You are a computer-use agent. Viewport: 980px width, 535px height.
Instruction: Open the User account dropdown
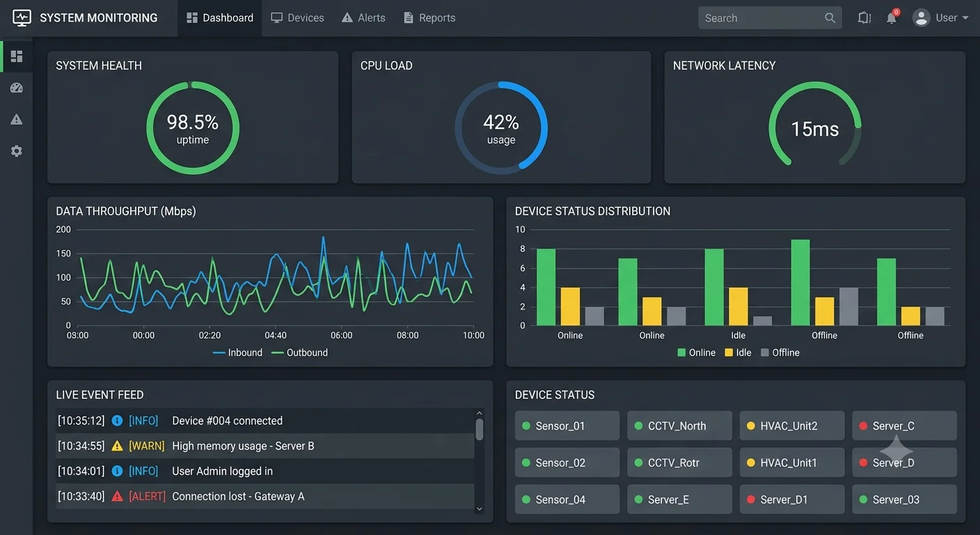pyautogui.click(x=941, y=18)
